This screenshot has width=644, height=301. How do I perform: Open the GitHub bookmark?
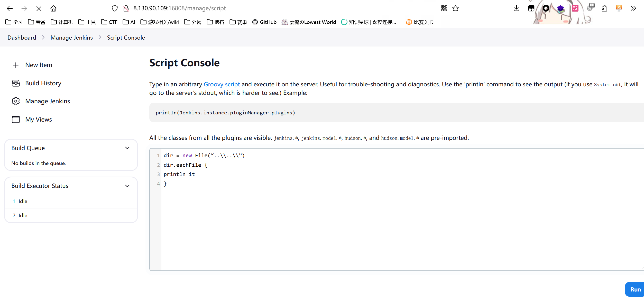(x=264, y=22)
